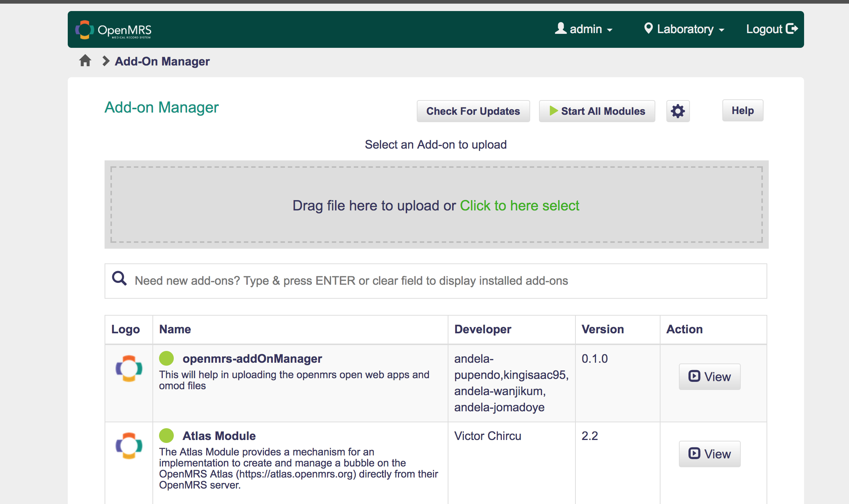Screen dimensions: 849x504
Task: Click the Check For Updates button
Action: [x=473, y=111]
